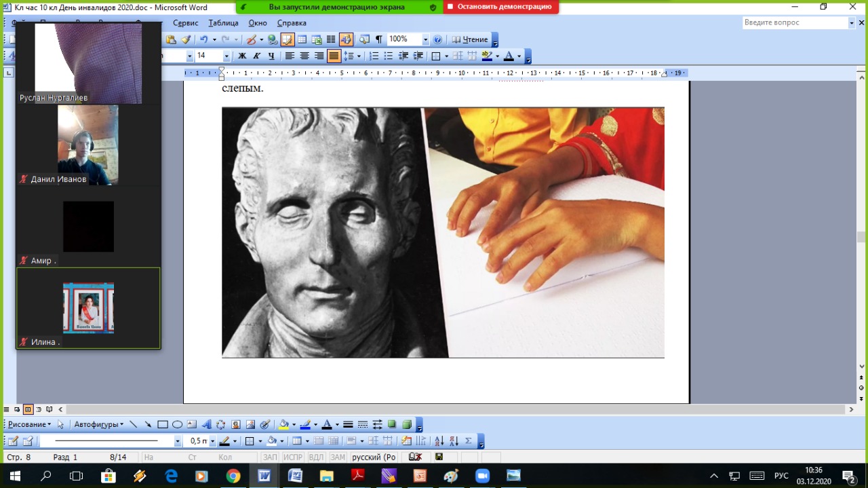Insert WordArt from the drawing toolbar

(x=206, y=425)
